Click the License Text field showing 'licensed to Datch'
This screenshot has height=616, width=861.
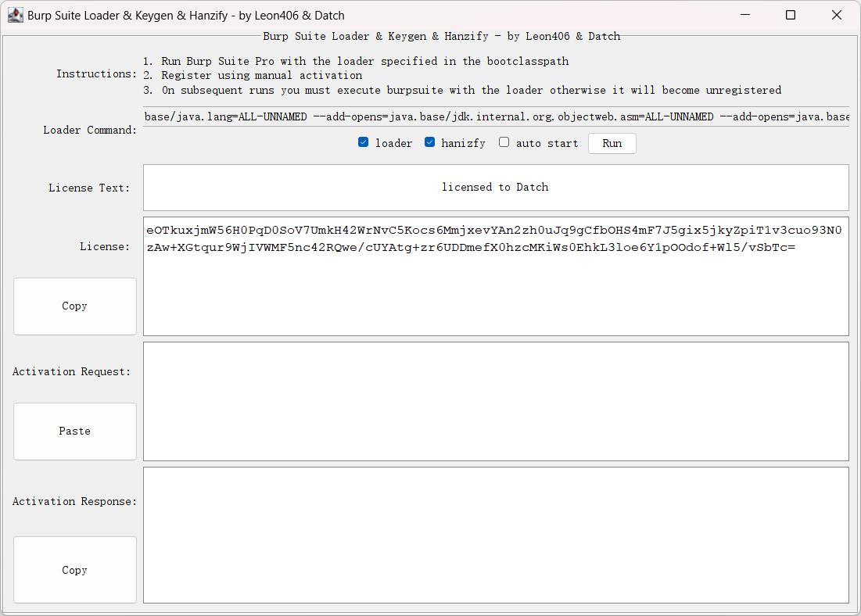(496, 187)
